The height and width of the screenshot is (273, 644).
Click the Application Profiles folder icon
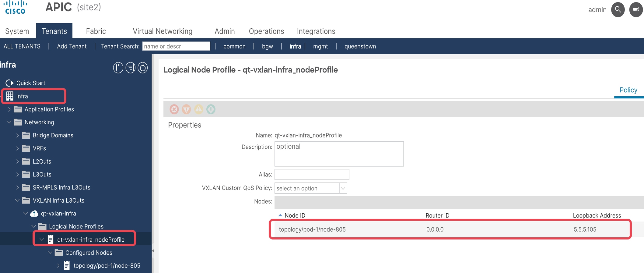point(18,109)
